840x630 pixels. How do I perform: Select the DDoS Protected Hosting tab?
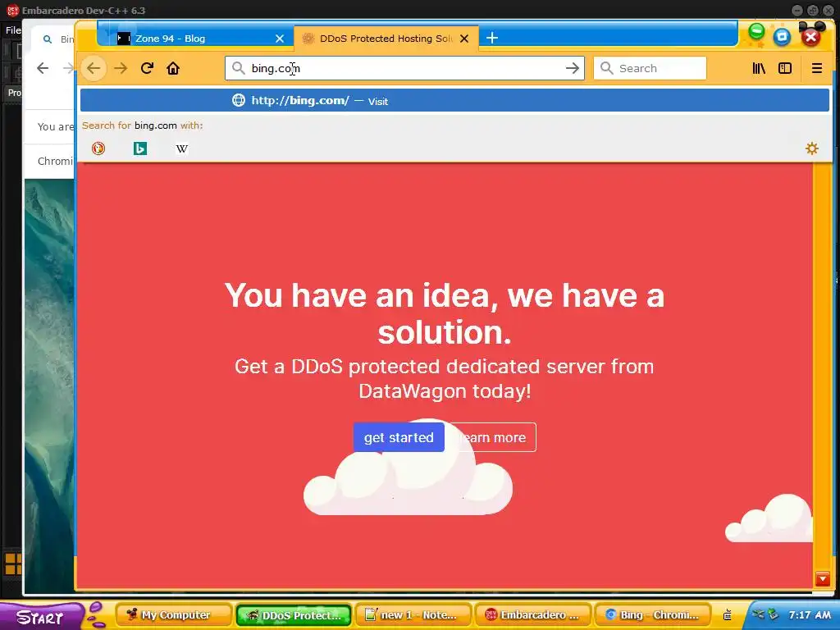coord(386,38)
